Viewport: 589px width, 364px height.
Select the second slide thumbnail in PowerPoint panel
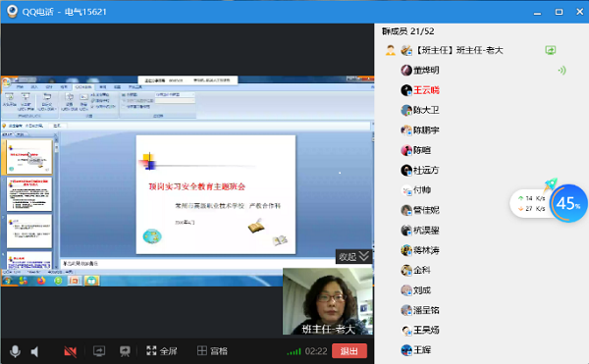[x=29, y=194]
